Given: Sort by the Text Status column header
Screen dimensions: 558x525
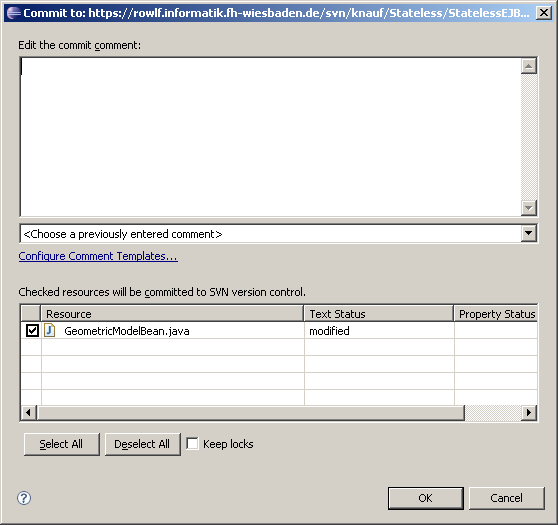Looking at the screenshot, I should pyautogui.click(x=379, y=314).
